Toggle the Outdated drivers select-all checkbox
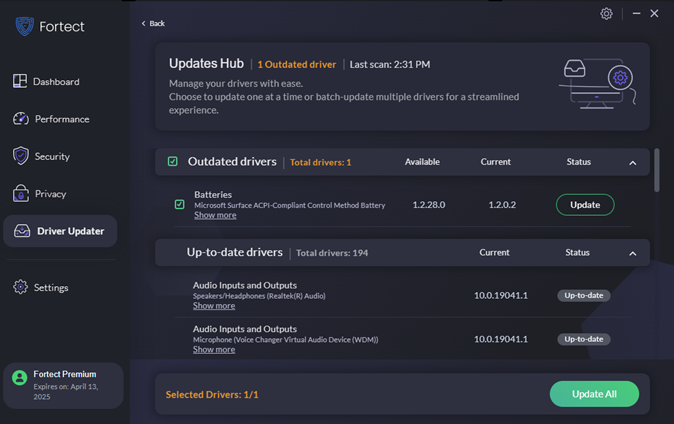Viewport: 674px width, 424px height. [x=173, y=162]
